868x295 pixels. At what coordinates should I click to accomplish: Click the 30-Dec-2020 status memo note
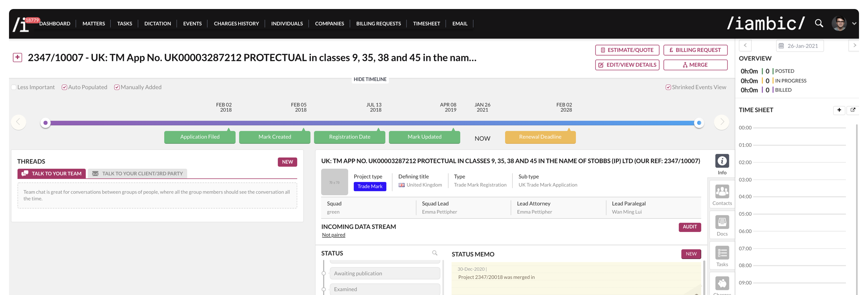[x=576, y=278]
